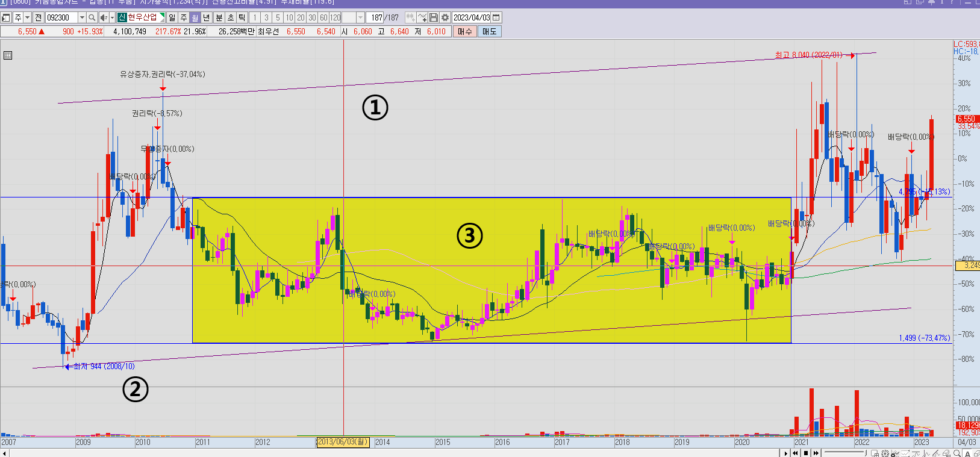Screen dimensions: 980x457
Task: Select the 월 monthly period toggle
Action: [195, 17]
